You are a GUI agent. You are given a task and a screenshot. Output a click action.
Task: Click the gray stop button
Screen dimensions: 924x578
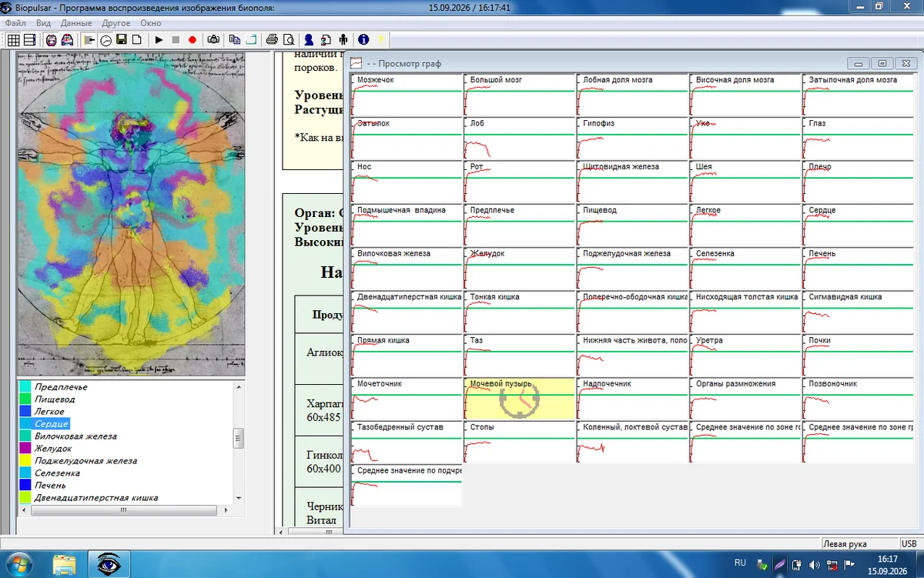pos(176,39)
